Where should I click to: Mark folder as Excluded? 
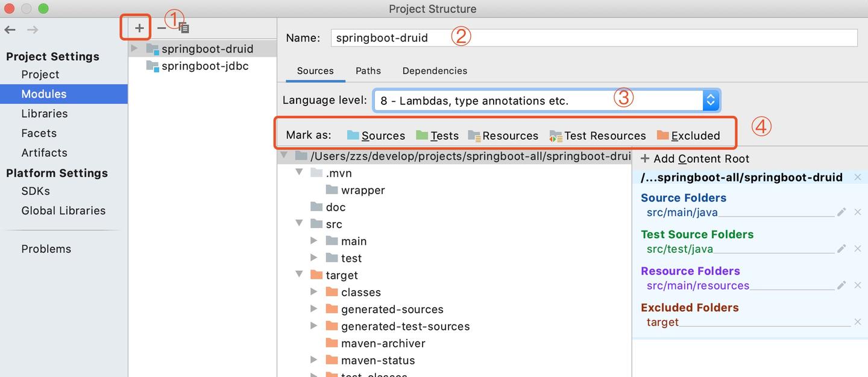[688, 136]
